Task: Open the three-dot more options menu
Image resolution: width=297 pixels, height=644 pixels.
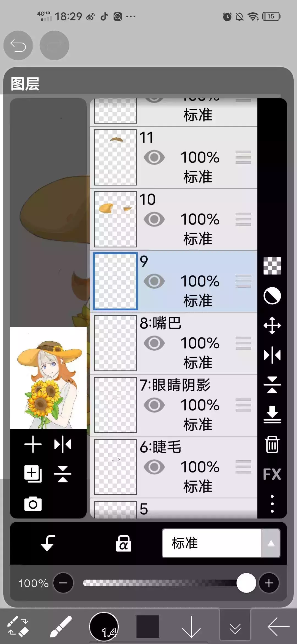Action: (272, 504)
